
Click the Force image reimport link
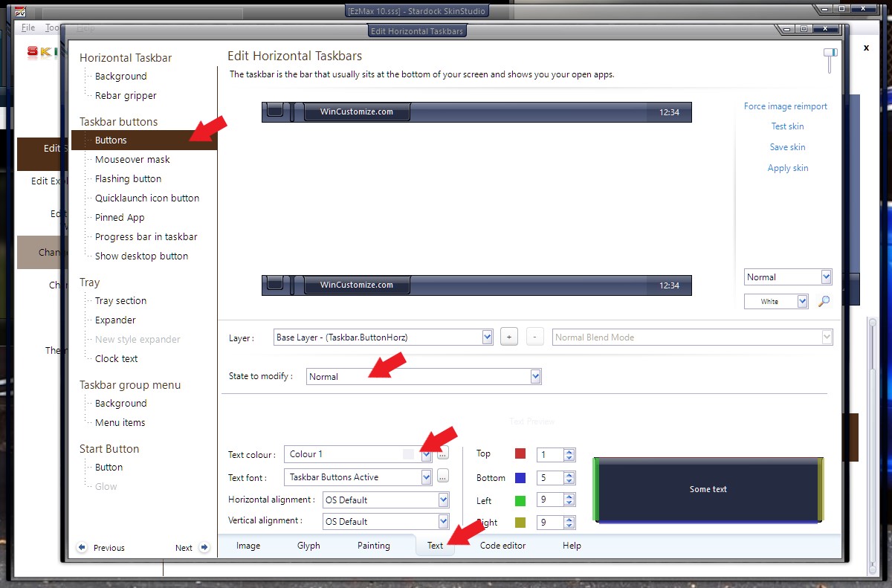coord(786,106)
